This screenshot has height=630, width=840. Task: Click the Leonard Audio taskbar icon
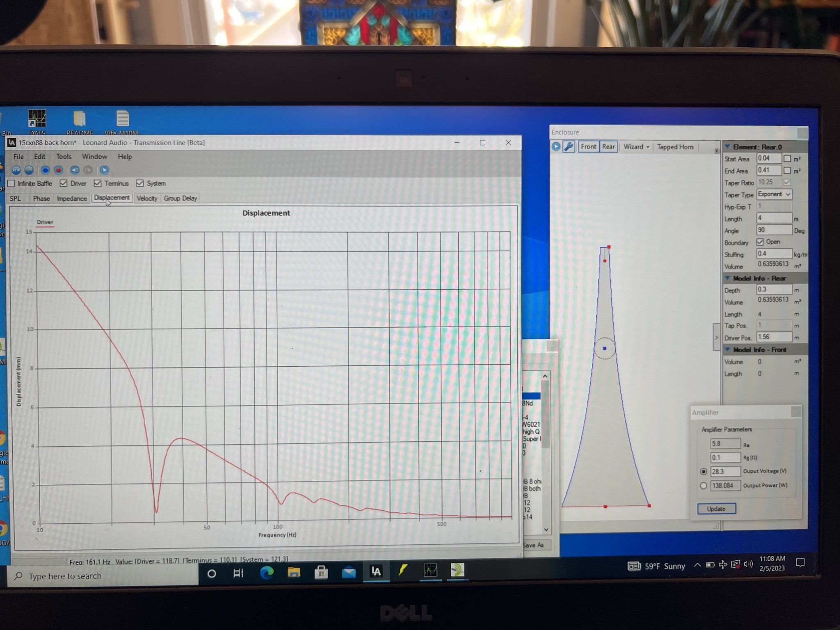(x=376, y=571)
